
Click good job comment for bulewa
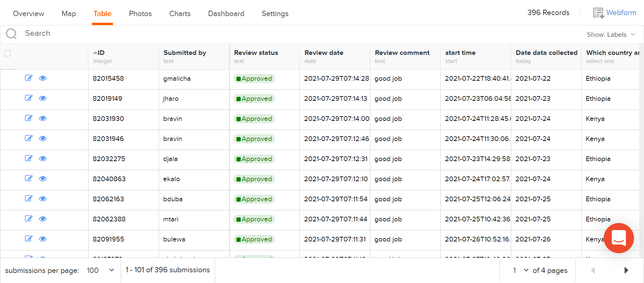388,239
